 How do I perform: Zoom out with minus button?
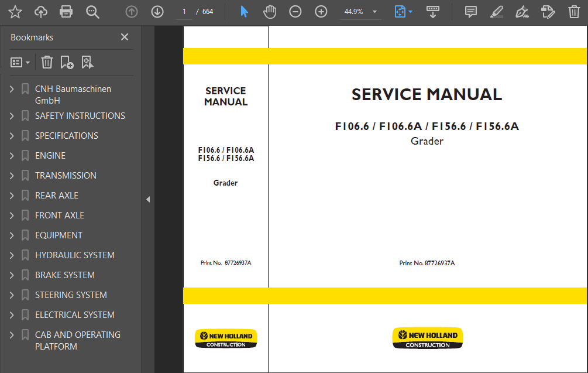click(x=295, y=12)
